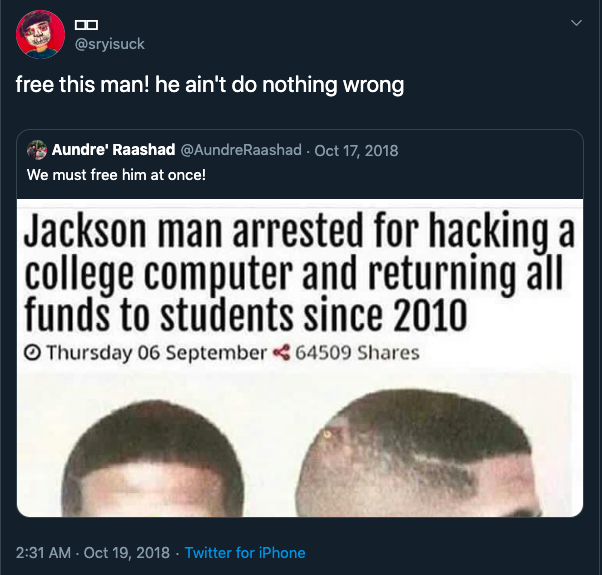Open the @sryisuck profile avatar

[x=40, y=35]
